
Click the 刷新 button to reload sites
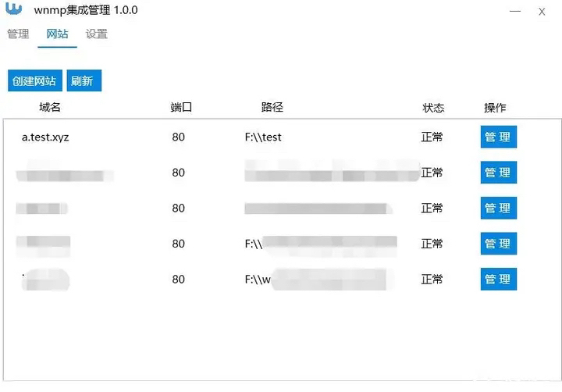pos(84,80)
